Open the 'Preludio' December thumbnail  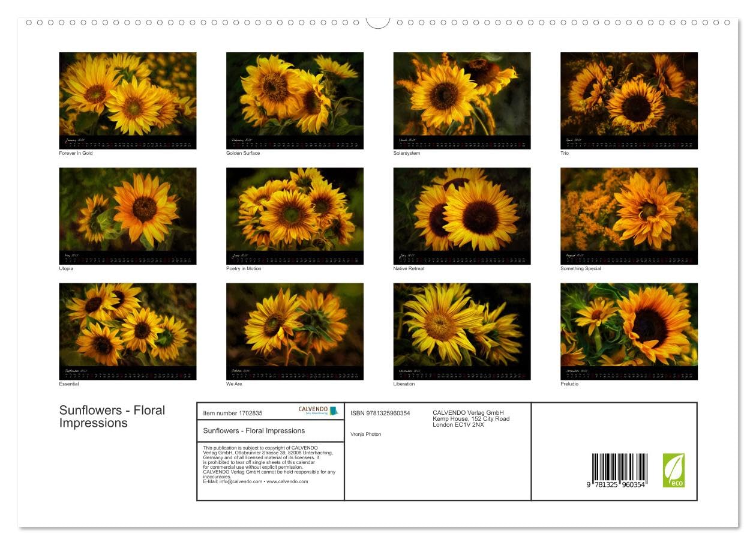click(x=629, y=331)
